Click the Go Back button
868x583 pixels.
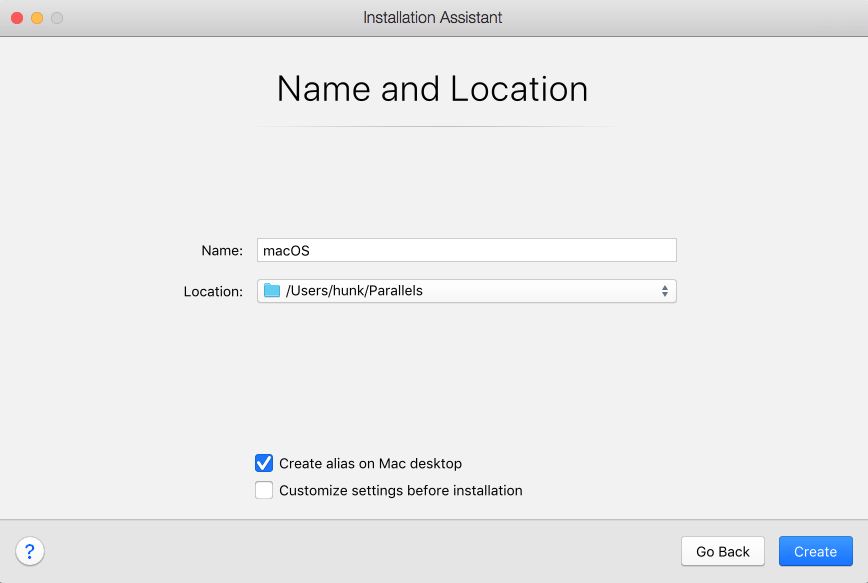click(722, 551)
